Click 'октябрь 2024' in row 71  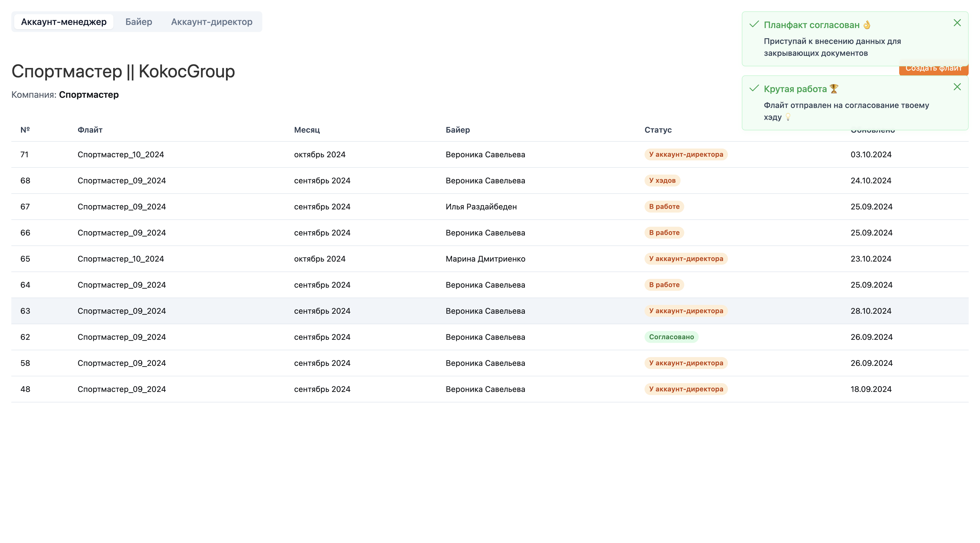tap(320, 154)
